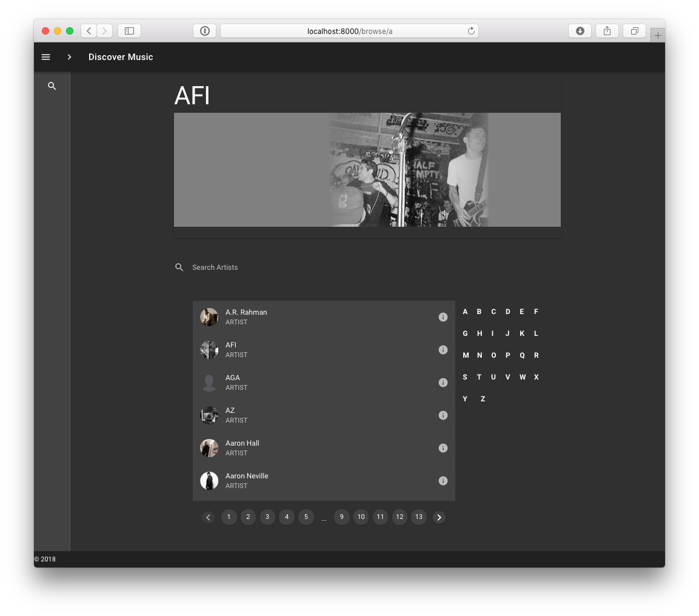Click Aaron Hall's profile picture
This screenshot has height=616, width=699.
209,448
